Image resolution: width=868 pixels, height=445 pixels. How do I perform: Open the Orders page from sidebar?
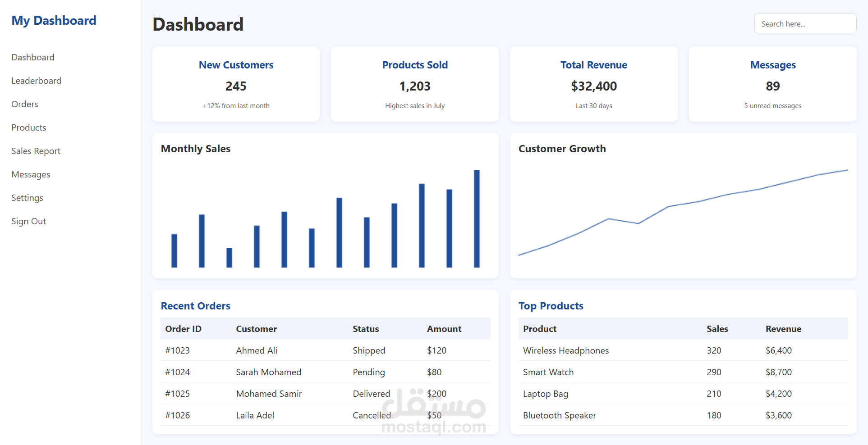coord(25,104)
